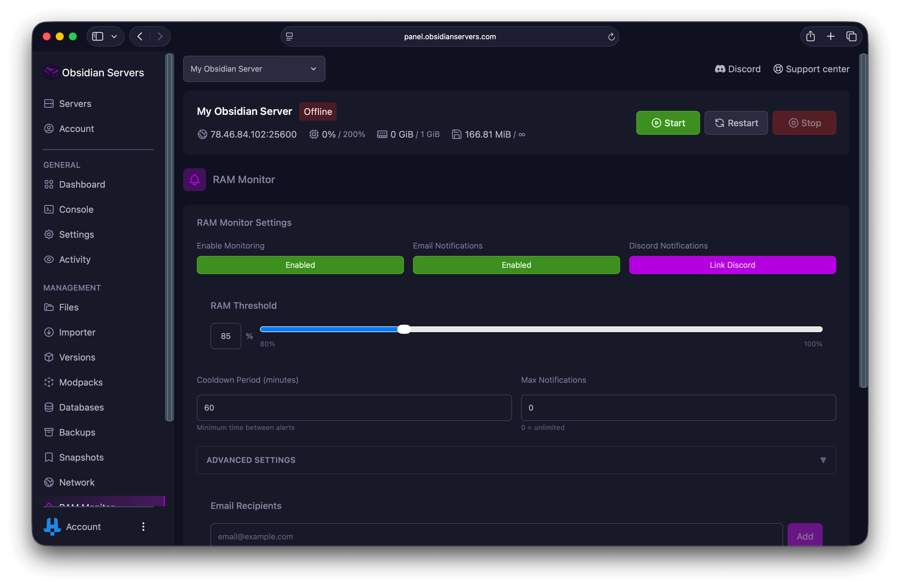Viewport: 900px width, 588px height.
Task: Go to Backups in the sidebar
Action: 77,432
